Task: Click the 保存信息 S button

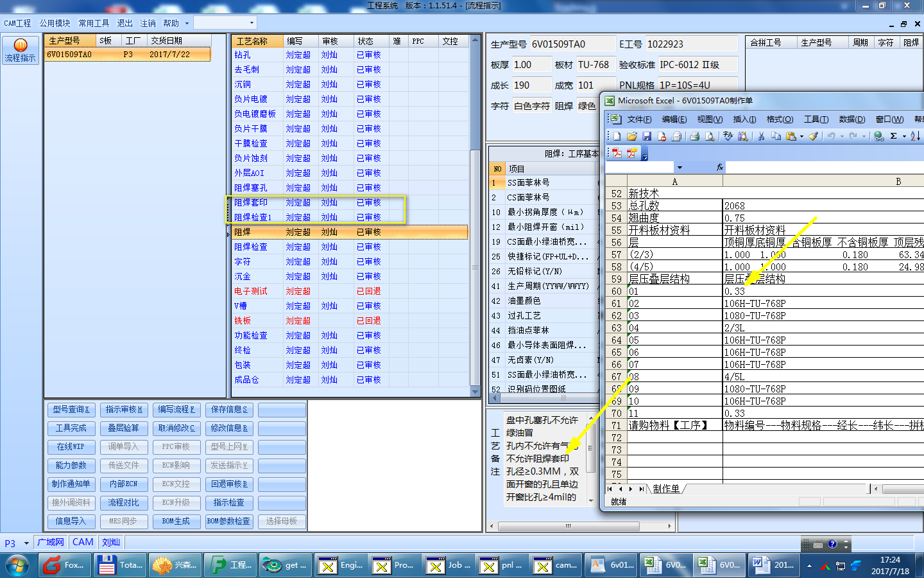Action: (x=229, y=410)
